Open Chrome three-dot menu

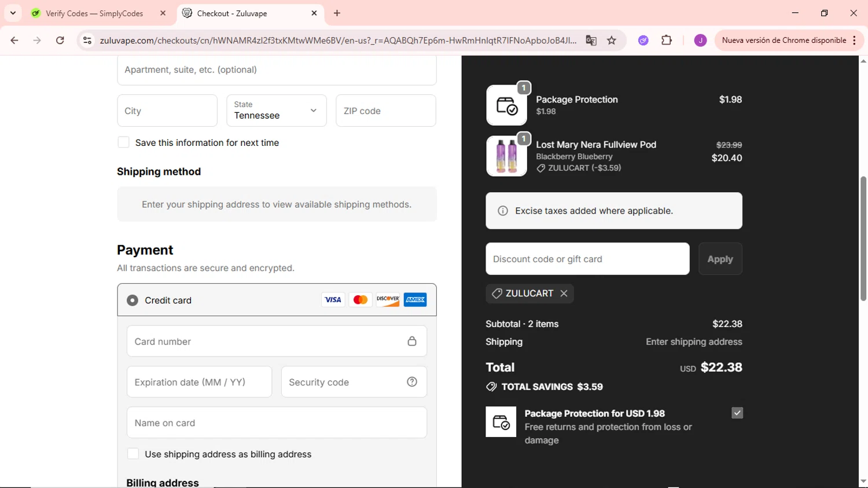tap(855, 41)
